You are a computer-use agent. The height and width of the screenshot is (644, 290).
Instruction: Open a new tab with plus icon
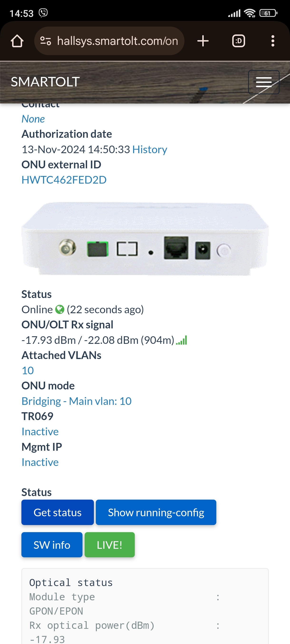click(203, 41)
